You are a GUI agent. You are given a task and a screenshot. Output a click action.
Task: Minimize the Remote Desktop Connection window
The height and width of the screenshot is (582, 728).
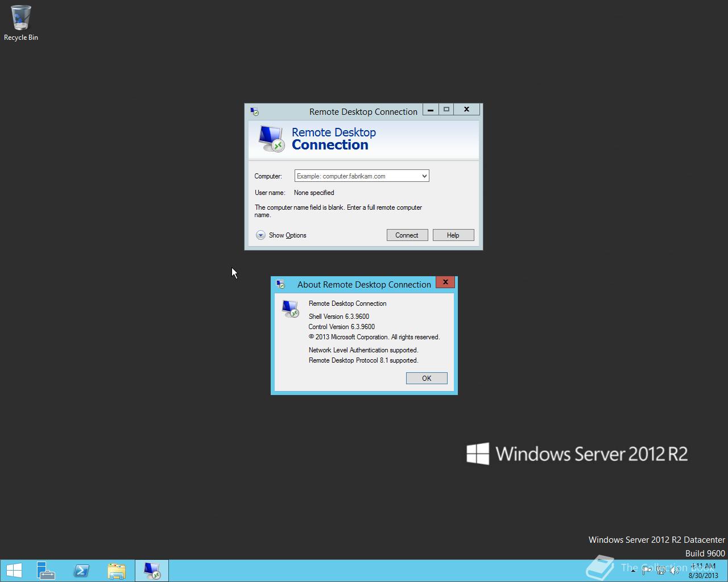click(x=431, y=110)
